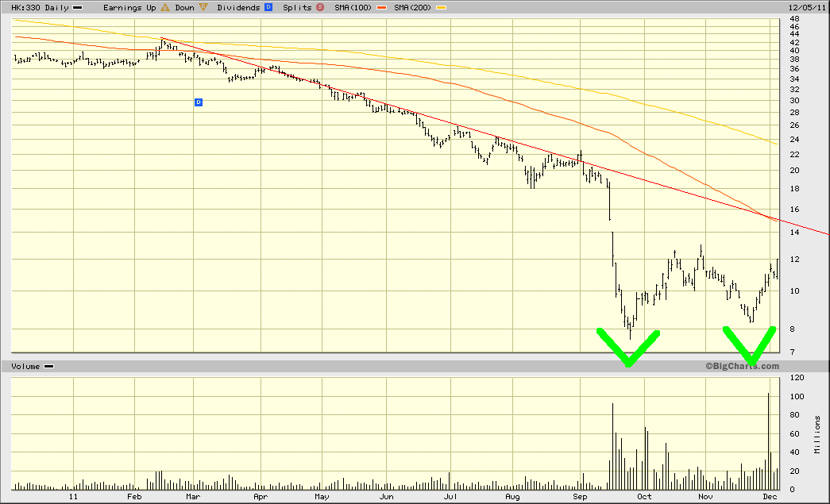Click the '48' price axis label
This screenshot has height=504, width=830.
pyautogui.click(x=794, y=18)
